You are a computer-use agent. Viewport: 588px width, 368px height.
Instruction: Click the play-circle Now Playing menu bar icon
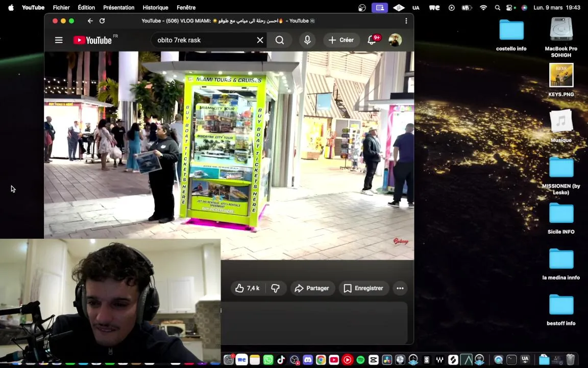[x=452, y=8]
